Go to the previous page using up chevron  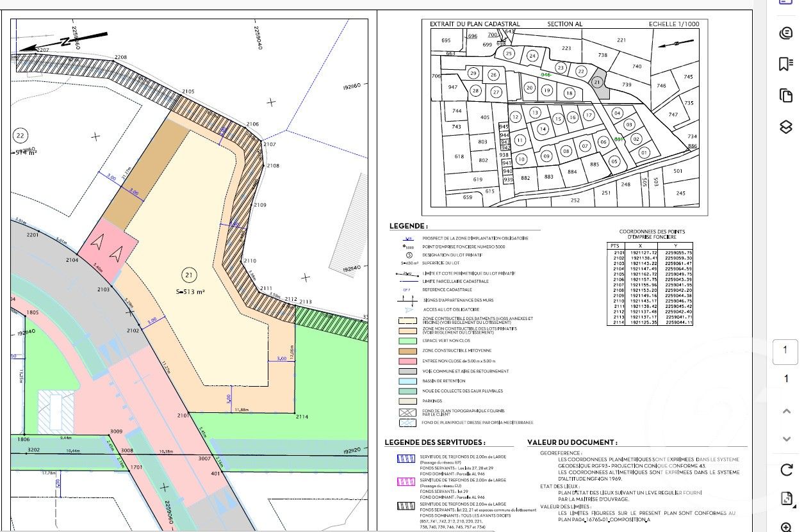[x=787, y=411]
